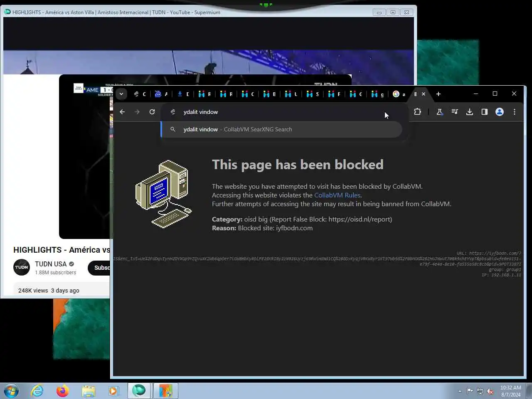Switch to the H-icon tab labeled 'S'
Viewport: 532px width, 399px height.
pyautogui.click(x=313, y=94)
